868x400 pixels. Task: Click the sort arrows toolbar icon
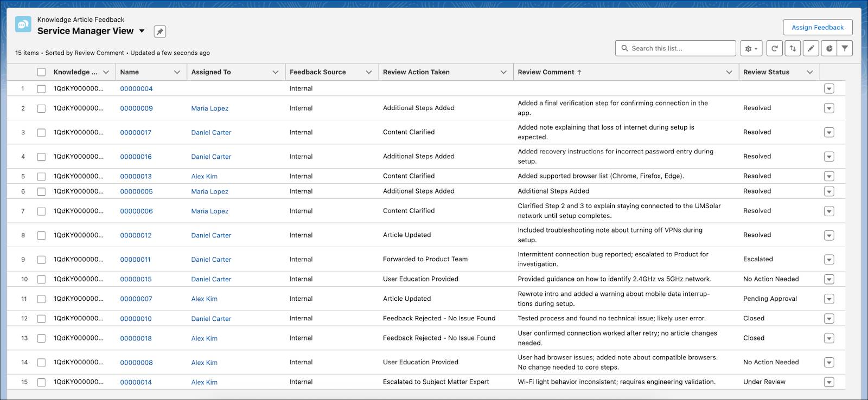[x=793, y=48]
